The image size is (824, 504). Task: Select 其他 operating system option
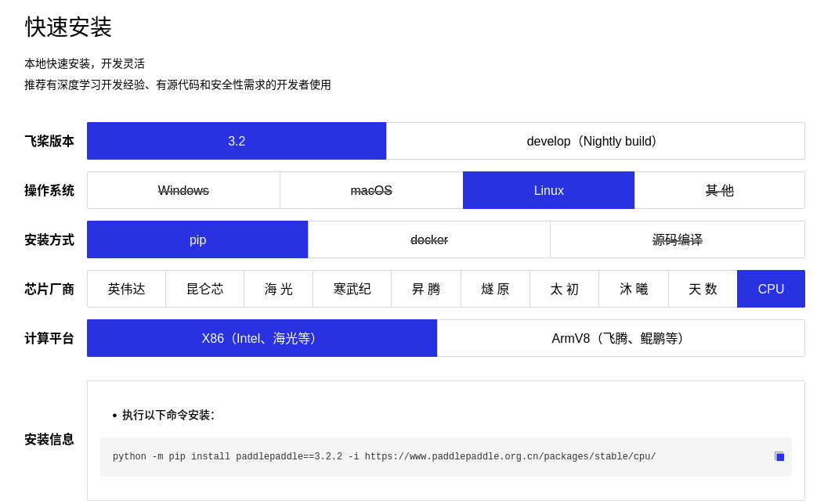tap(719, 190)
